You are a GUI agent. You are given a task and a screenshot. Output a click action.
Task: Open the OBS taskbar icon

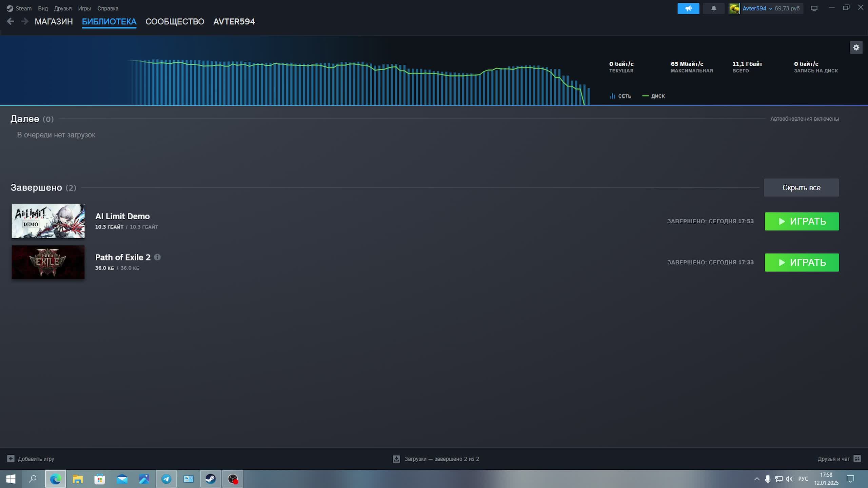(233, 479)
